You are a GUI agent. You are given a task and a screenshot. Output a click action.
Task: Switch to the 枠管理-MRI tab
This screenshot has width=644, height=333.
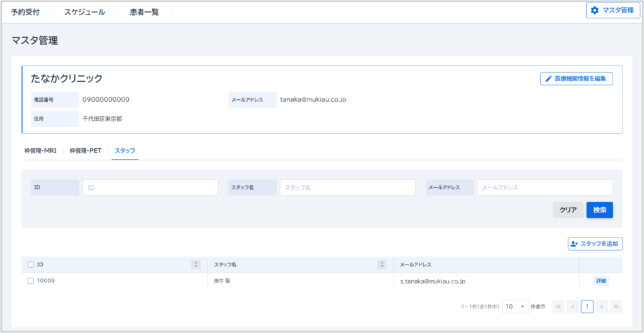coord(40,151)
